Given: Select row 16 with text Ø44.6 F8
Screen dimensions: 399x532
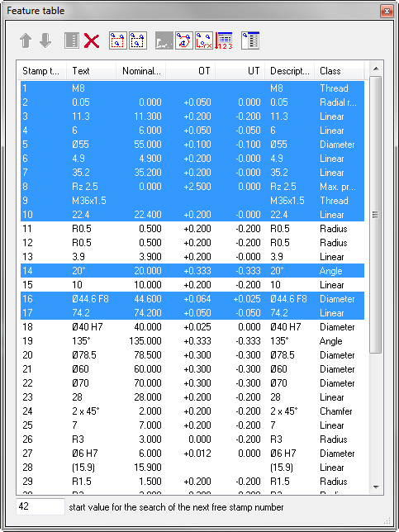Looking at the screenshot, I should pos(192,299).
